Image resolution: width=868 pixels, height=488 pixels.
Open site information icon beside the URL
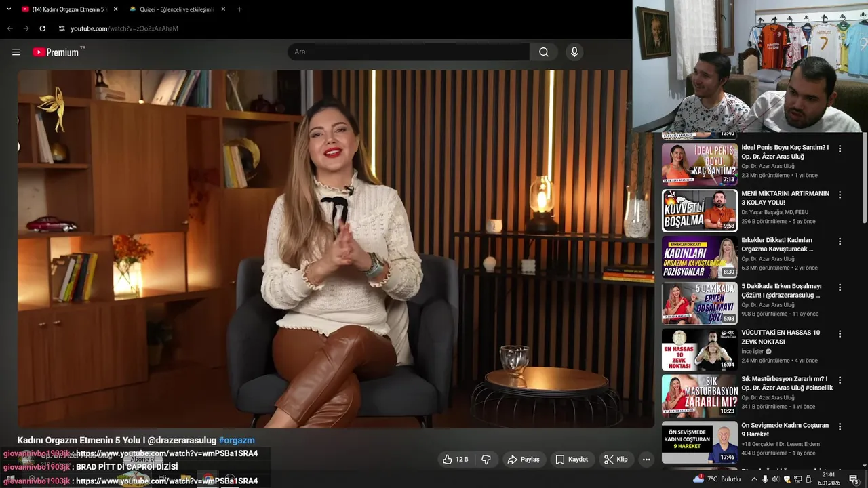[x=62, y=28]
